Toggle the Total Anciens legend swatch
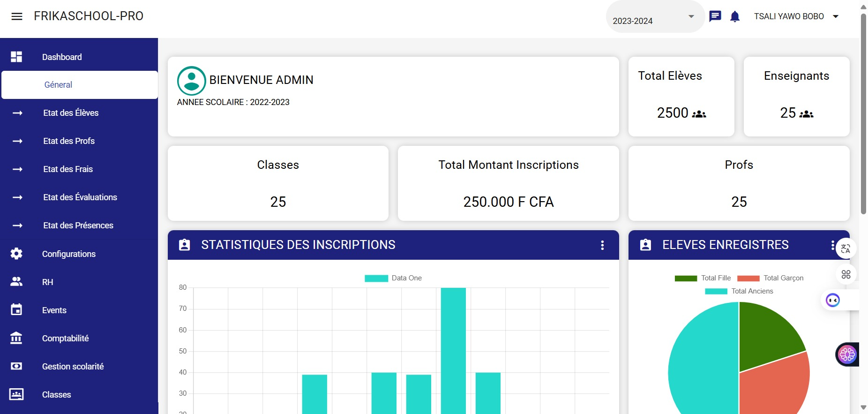The height and width of the screenshot is (414, 868). click(716, 291)
